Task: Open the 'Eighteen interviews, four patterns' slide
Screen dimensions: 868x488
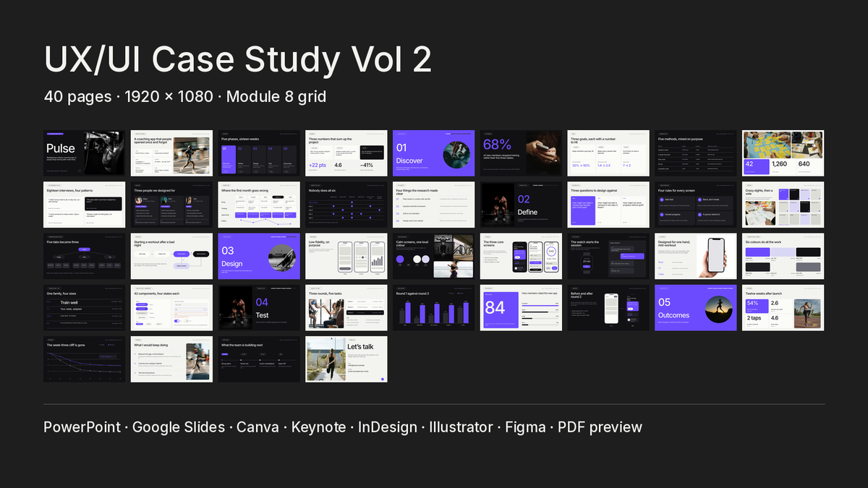Action: point(84,205)
